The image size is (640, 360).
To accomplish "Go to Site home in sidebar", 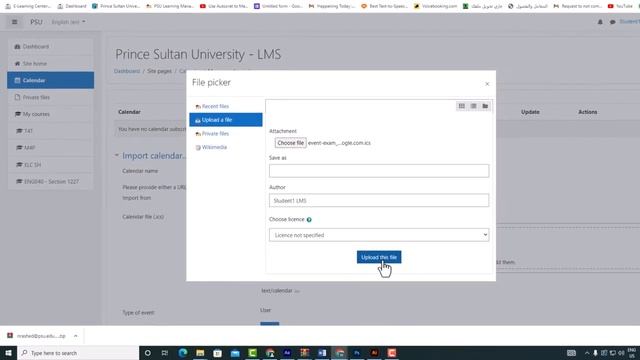I will (51, 63).
